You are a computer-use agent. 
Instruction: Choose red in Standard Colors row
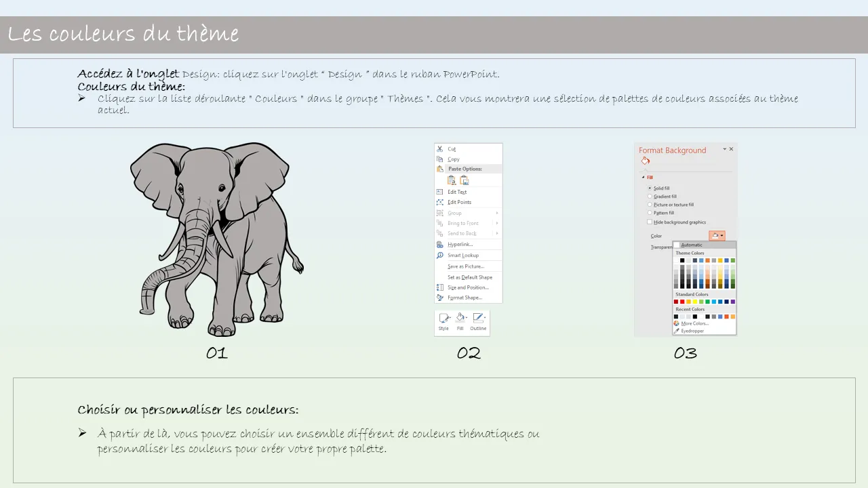(682, 302)
